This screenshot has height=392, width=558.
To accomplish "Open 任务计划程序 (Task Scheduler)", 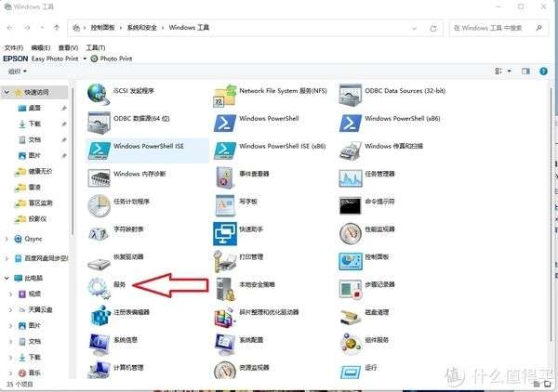I will 119,205.
